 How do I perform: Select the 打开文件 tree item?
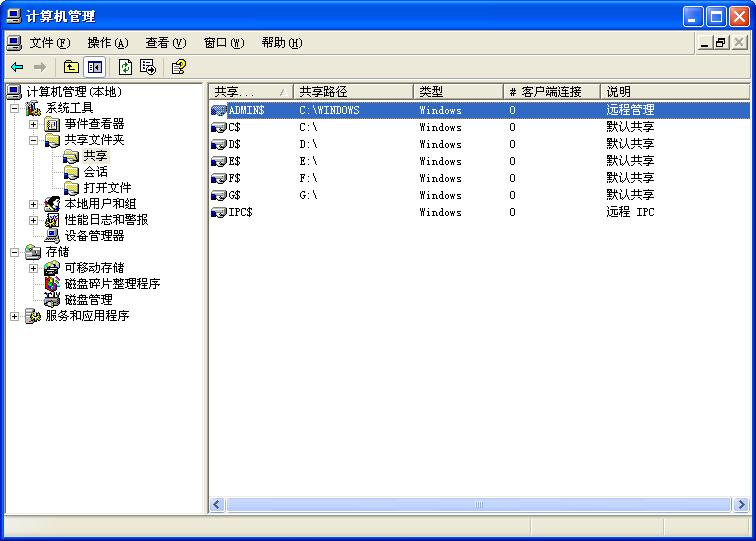pos(107,188)
